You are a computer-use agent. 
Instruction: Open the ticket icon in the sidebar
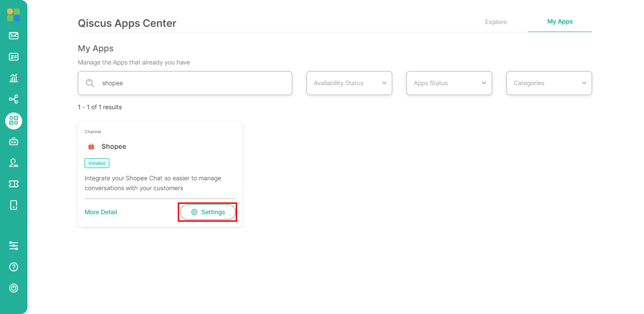click(x=14, y=184)
